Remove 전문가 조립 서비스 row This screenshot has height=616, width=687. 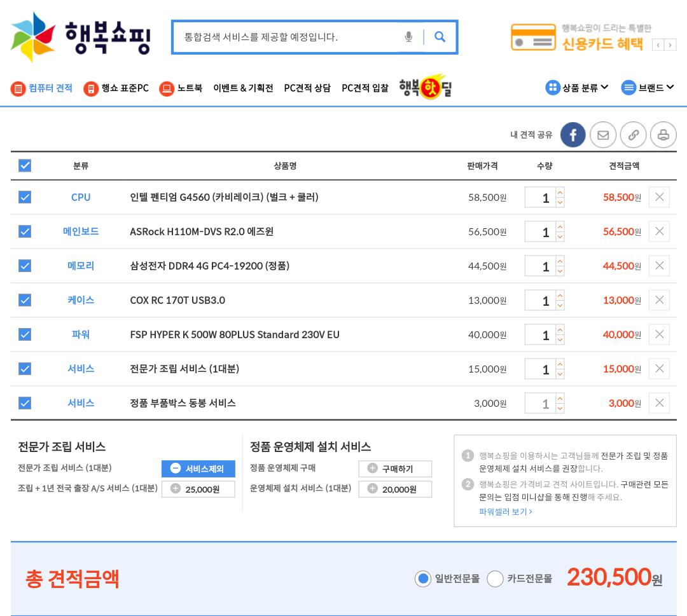[x=660, y=369]
